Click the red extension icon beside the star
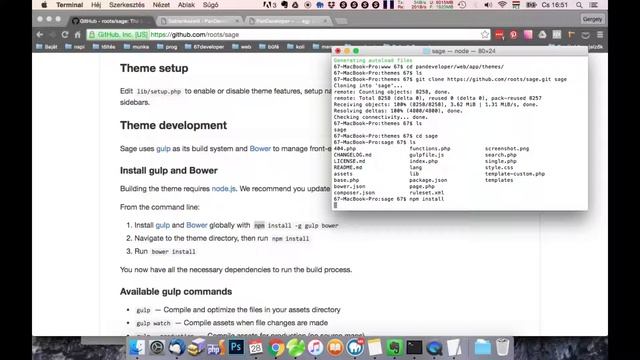 [x=500, y=35]
